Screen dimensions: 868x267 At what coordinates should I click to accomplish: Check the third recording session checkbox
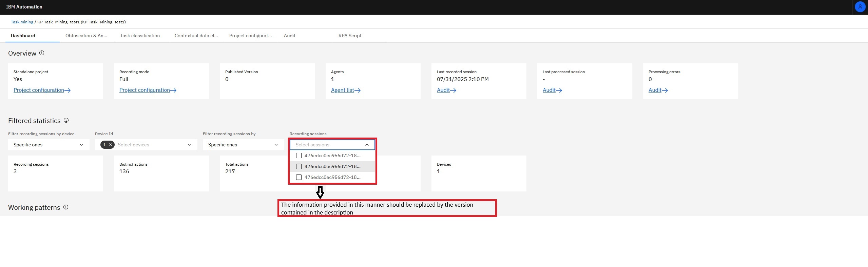pyautogui.click(x=299, y=177)
